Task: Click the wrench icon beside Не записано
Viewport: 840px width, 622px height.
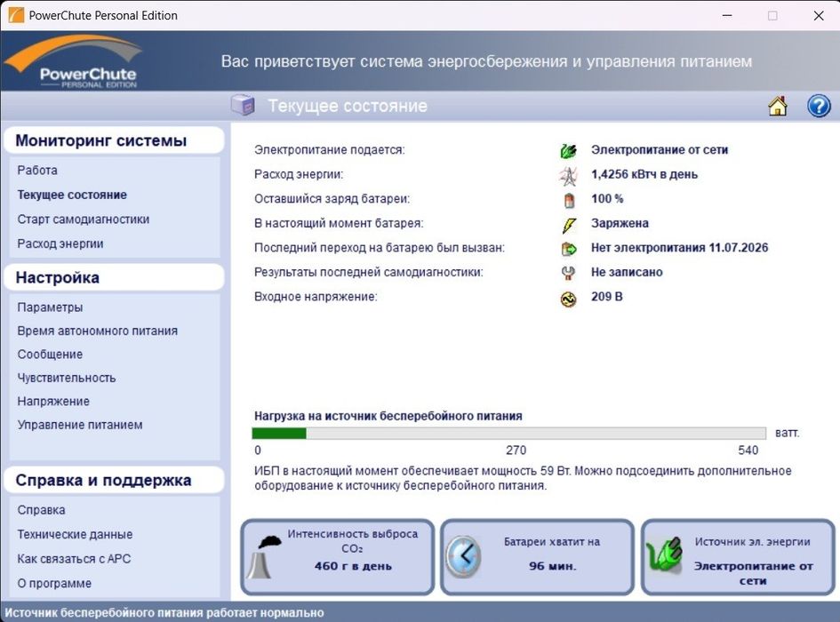Action: pyautogui.click(x=568, y=273)
